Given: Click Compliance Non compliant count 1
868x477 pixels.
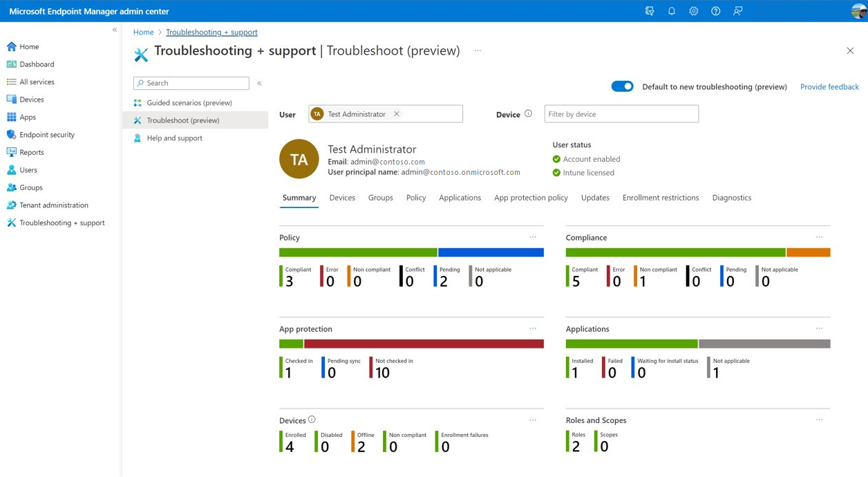Looking at the screenshot, I should [x=643, y=281].
